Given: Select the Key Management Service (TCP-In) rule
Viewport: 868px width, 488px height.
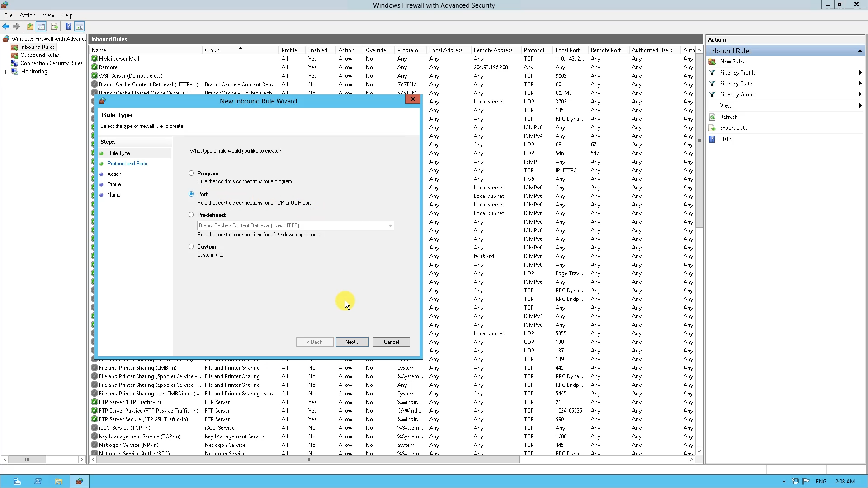Looking at the screenshot, I should click(x=140, y=436).
